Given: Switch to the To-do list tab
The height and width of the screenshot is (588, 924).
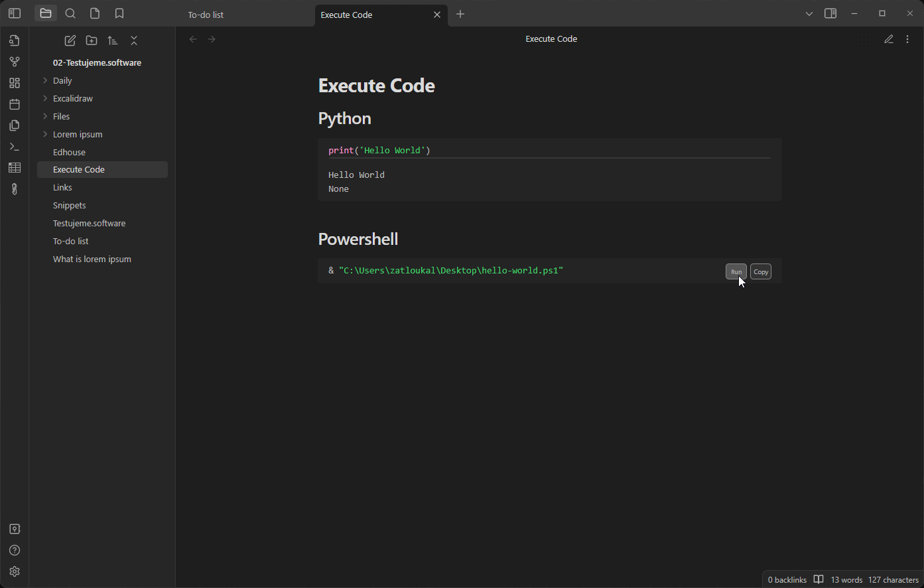Looking at the screenshot, I should point(206,15).
